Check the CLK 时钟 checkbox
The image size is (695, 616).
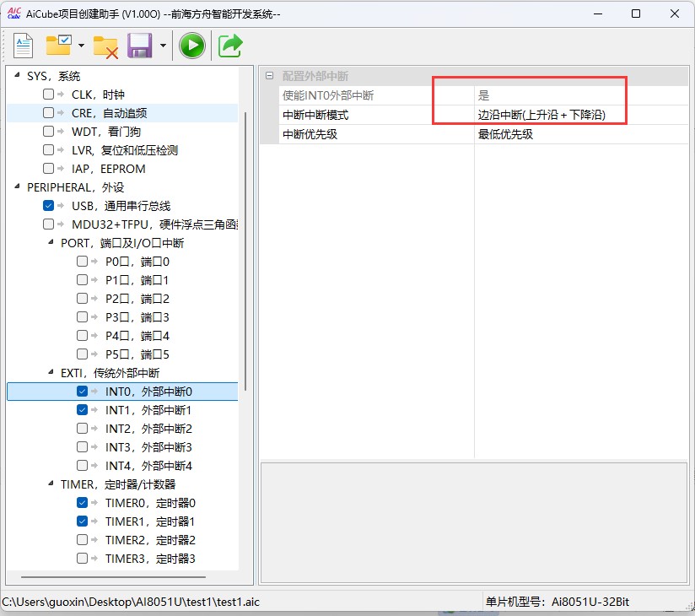(x=48, y=94)
